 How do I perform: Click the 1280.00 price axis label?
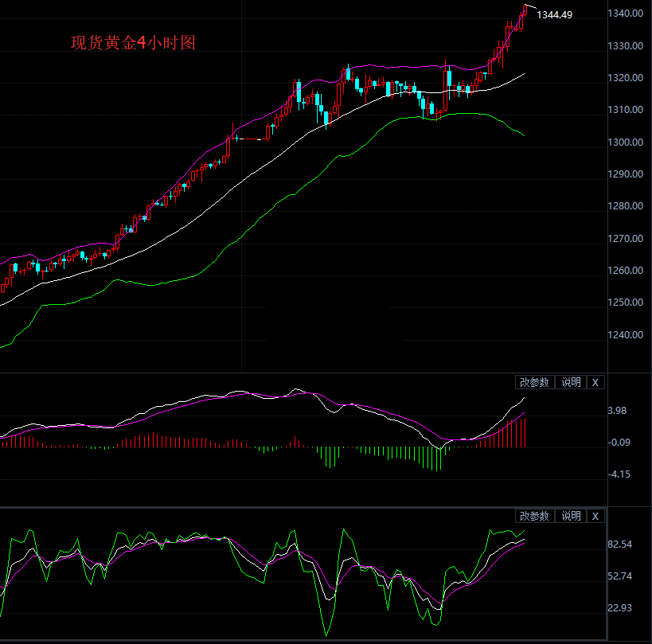coord(626,206)
